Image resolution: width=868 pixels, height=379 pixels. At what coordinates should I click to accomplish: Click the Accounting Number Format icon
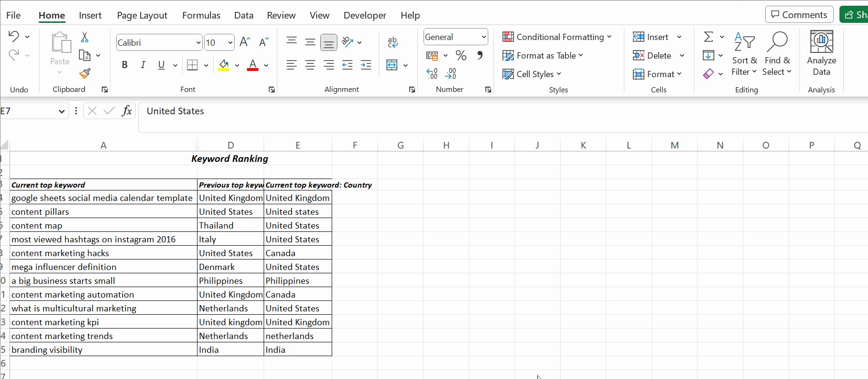coord(432,56)
